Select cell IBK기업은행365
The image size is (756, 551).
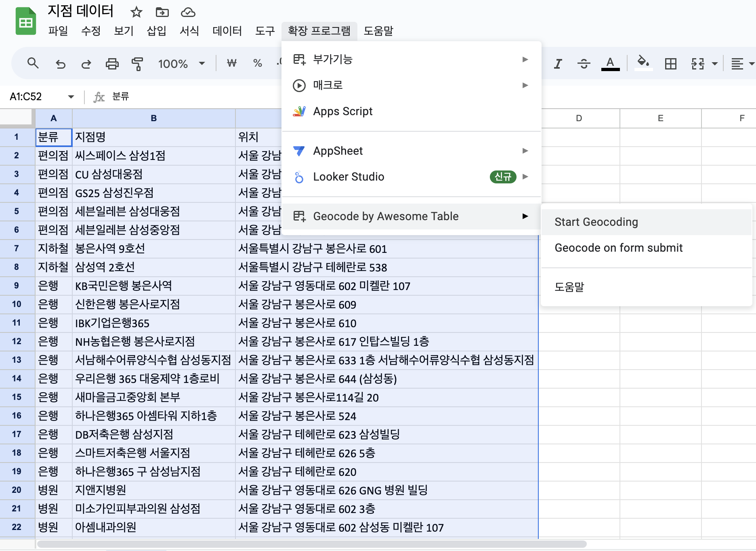coord(154,323)
